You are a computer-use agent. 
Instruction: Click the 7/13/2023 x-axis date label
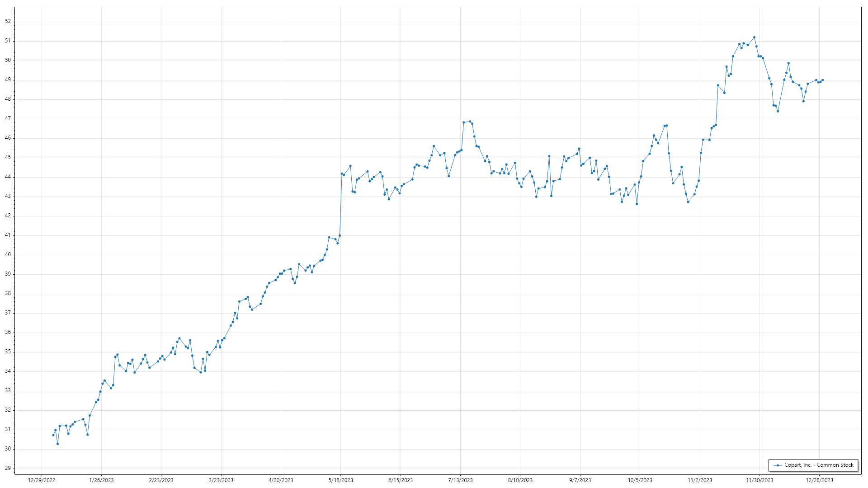tap(460, 480)
